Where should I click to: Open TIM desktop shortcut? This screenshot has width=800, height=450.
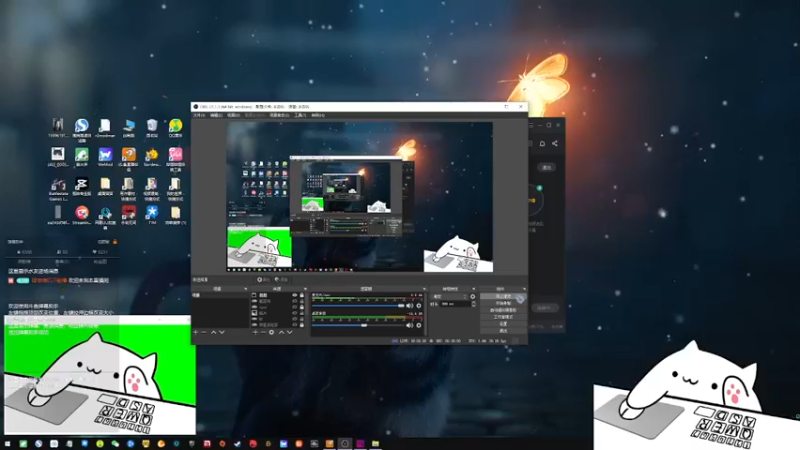tap(152, 214)
